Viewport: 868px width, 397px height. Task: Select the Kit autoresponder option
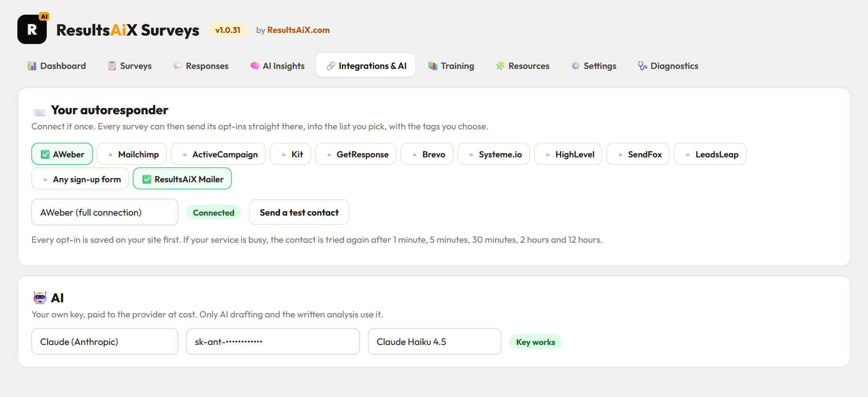[290, 154]
